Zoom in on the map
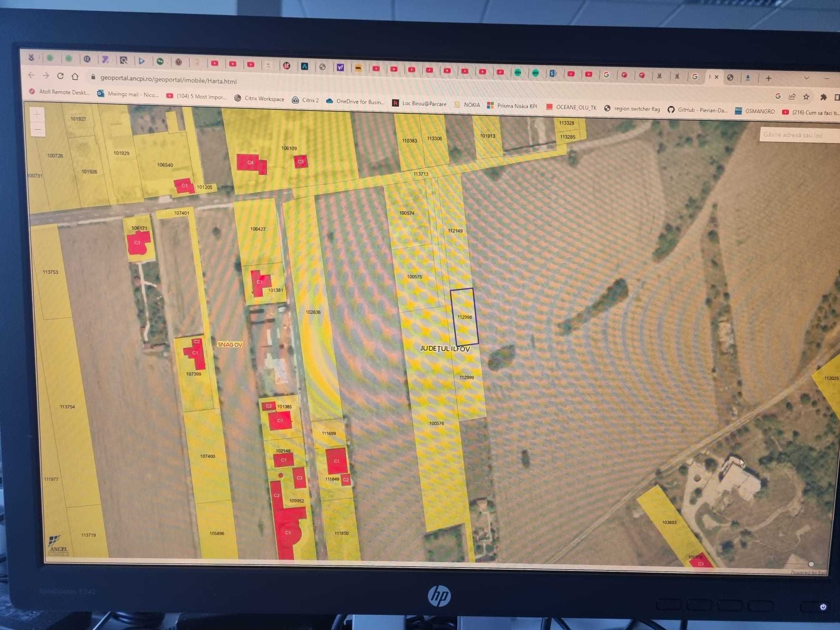The image size is (840, 630). (37, 114)
